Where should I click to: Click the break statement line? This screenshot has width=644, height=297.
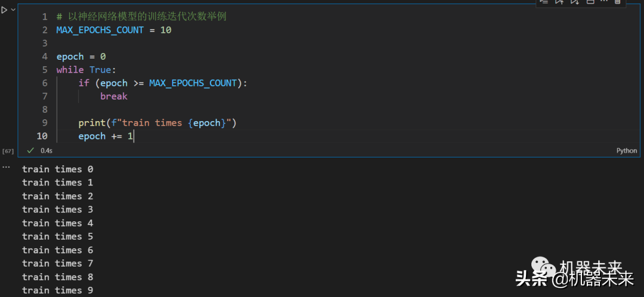click(x=113, y=96)
